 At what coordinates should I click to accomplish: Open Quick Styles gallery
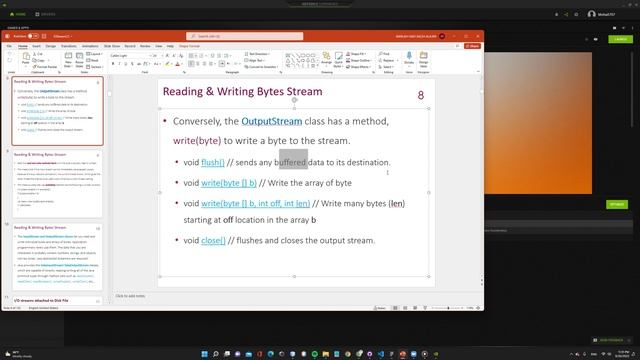coord(338,60)
